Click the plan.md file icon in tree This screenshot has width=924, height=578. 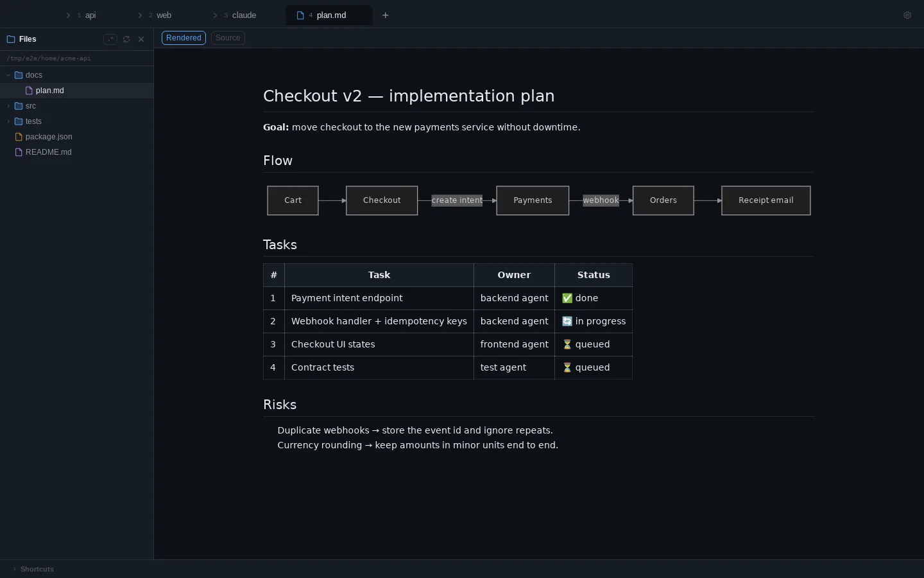click(29, 91)
